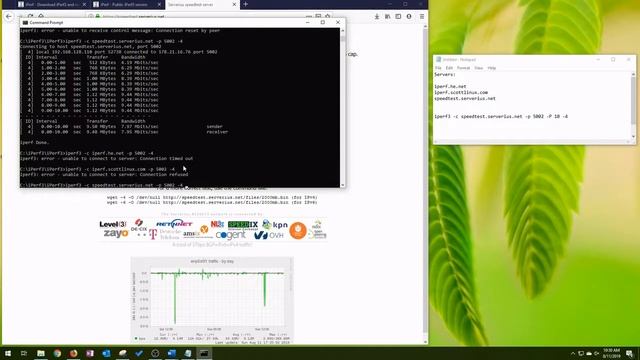
Task: Click the 'iperf Done.' line in Command Prompt
Action: click(35, 142)
